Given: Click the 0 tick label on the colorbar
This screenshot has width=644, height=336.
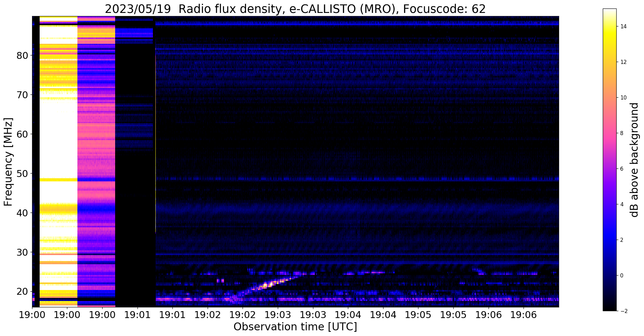Looking at the screenshot, I should click(x=621, y=276).
